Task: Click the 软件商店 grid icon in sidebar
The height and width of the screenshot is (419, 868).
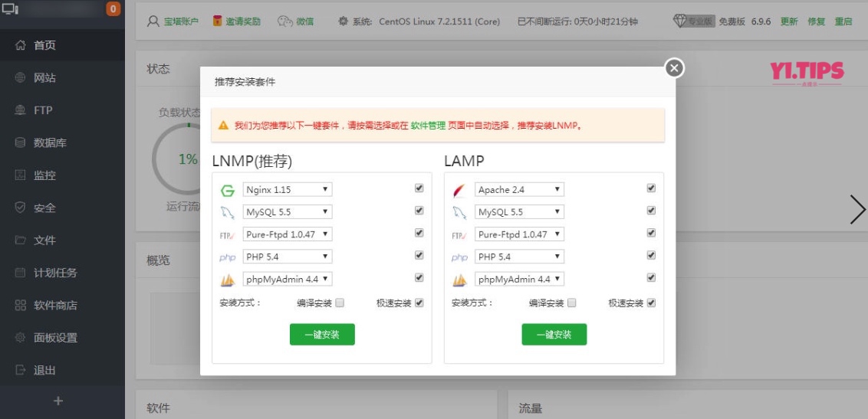Action: [21, 305]
